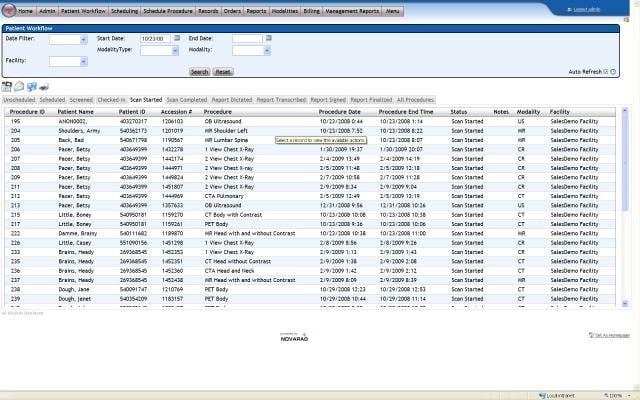Open the ModalityType dropdown
Screen dimensions: 640x400
(175, 50)
